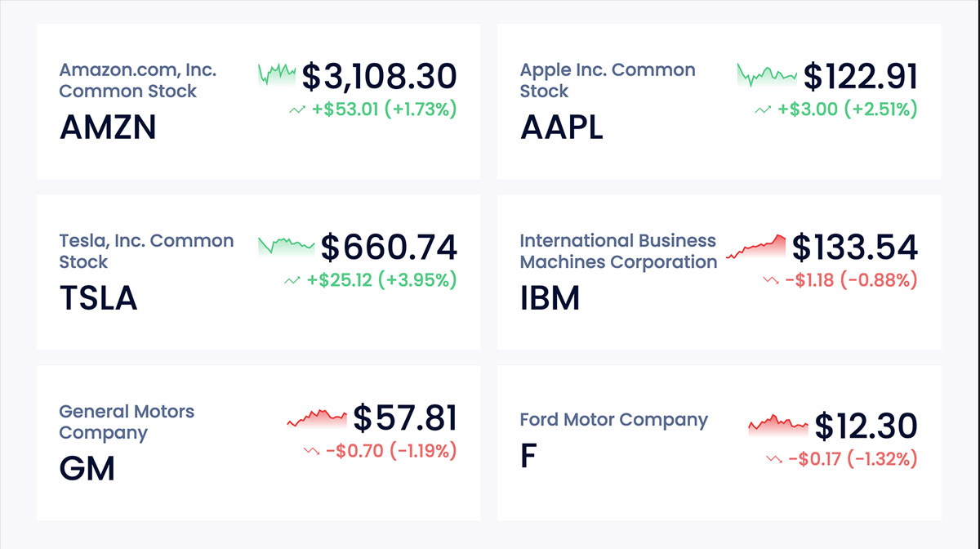The image size is (980, 549).
Task: Click the downward trend arrow beside -$1.18
Action: (769, 280)
